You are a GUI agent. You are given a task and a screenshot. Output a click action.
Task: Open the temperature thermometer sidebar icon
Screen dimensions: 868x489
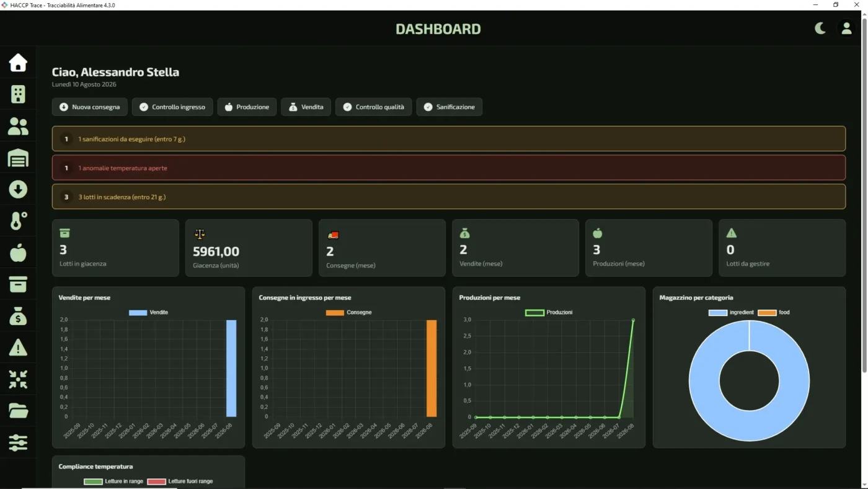(x=18, y=221)
